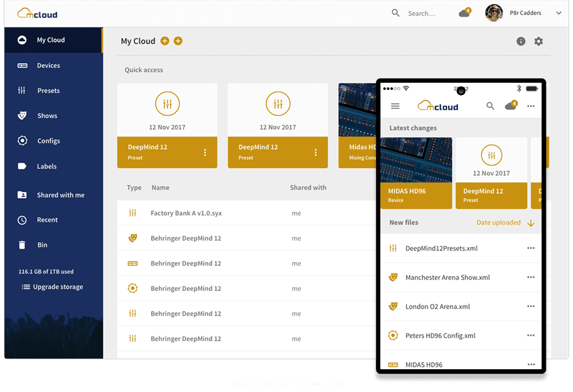Image resolution: width=573 pixels, height=392 pixels.
Task: Click mcloud logo in mobile app header
Action: point(438,106)
